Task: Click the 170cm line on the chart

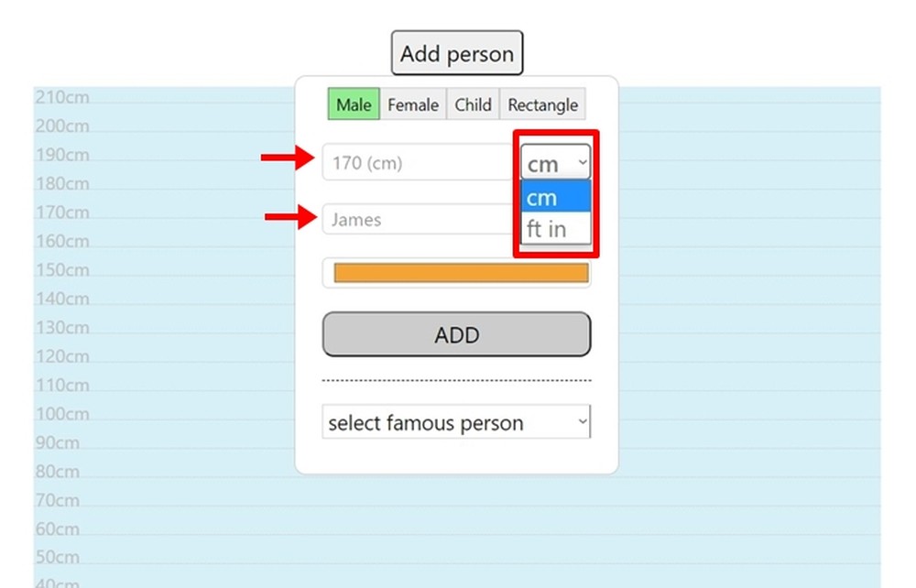Action: coord(165,216)
